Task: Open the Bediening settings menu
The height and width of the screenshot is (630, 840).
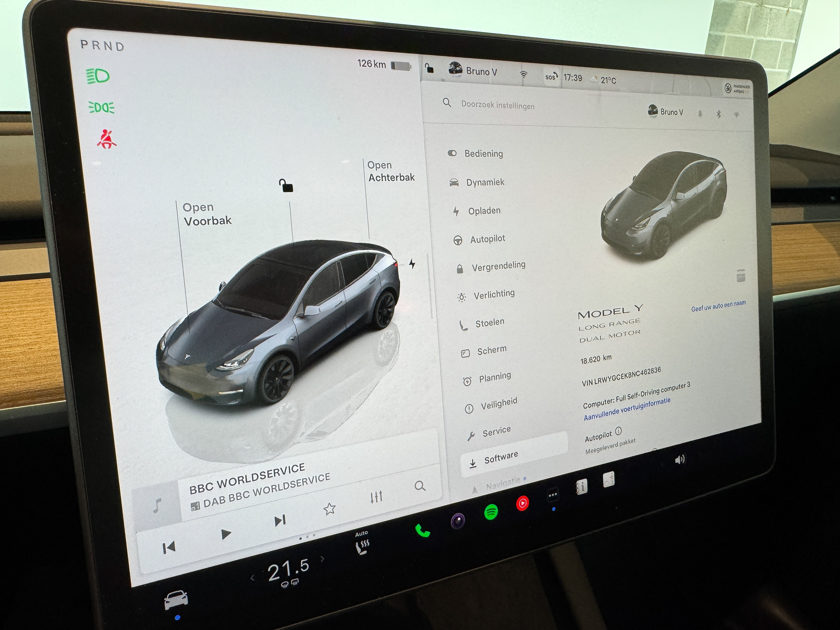Action: pyautogui.click(x=475, y=153)
